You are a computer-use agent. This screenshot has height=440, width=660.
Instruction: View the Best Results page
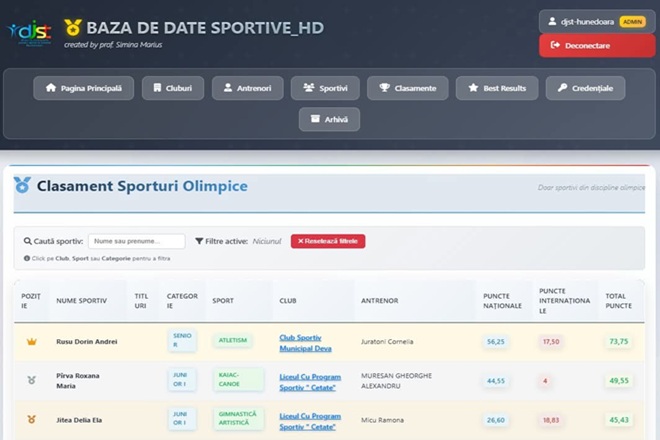coord(497,88)
